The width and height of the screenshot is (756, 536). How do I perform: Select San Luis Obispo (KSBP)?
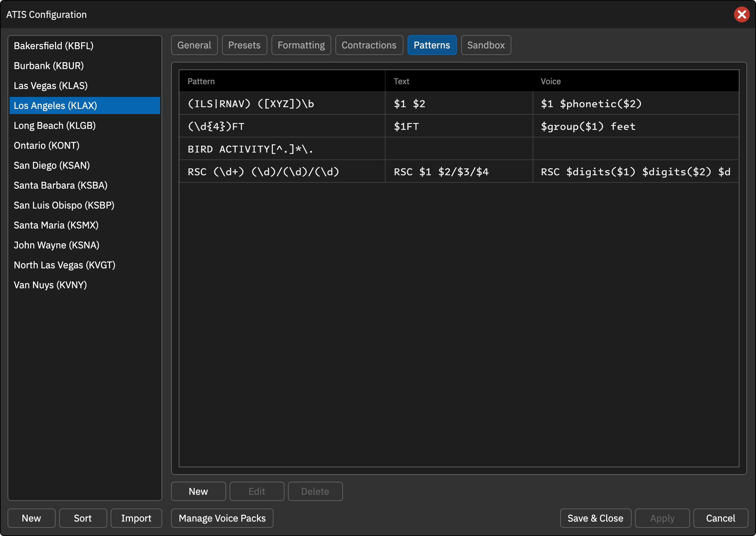[85, 205]
